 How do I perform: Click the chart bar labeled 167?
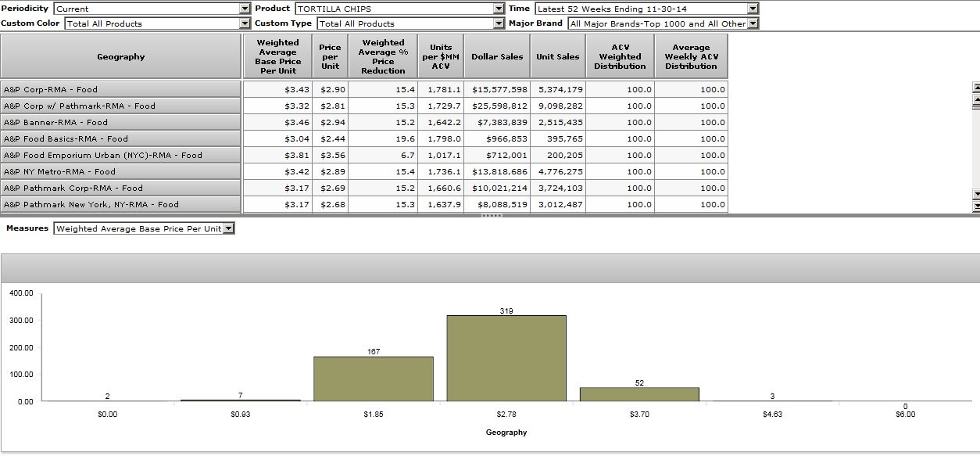pyautogui.click(x=374, y=379)
